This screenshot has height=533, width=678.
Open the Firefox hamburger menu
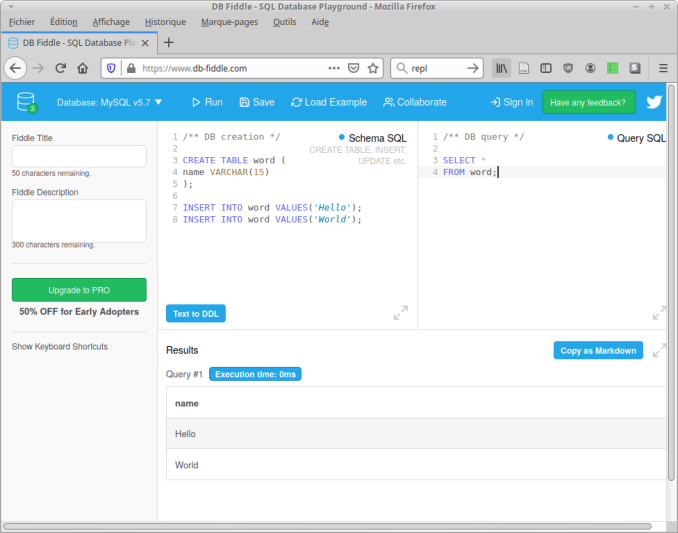tap(663, 68)
